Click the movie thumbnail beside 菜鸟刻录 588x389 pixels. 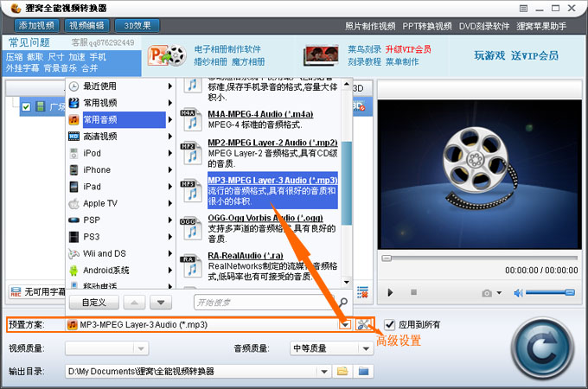[x=321, y=55]
